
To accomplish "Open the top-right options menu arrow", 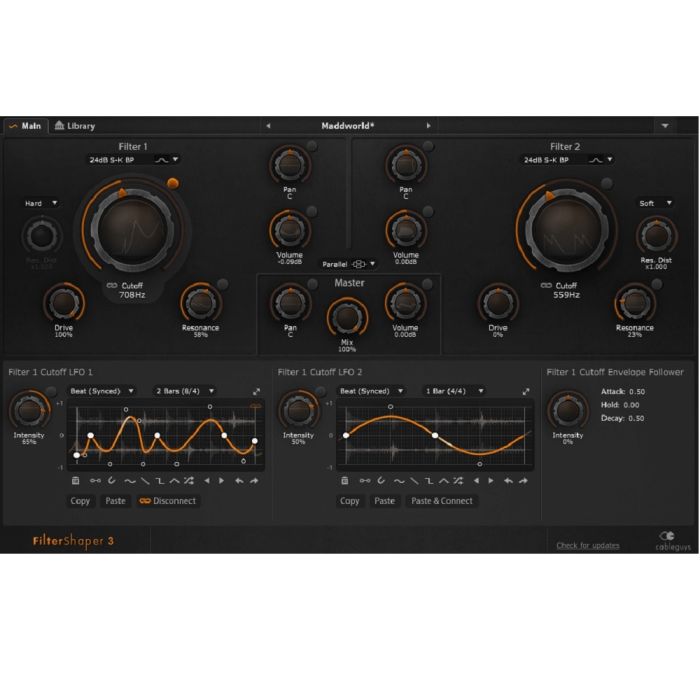I will [665, 126].
